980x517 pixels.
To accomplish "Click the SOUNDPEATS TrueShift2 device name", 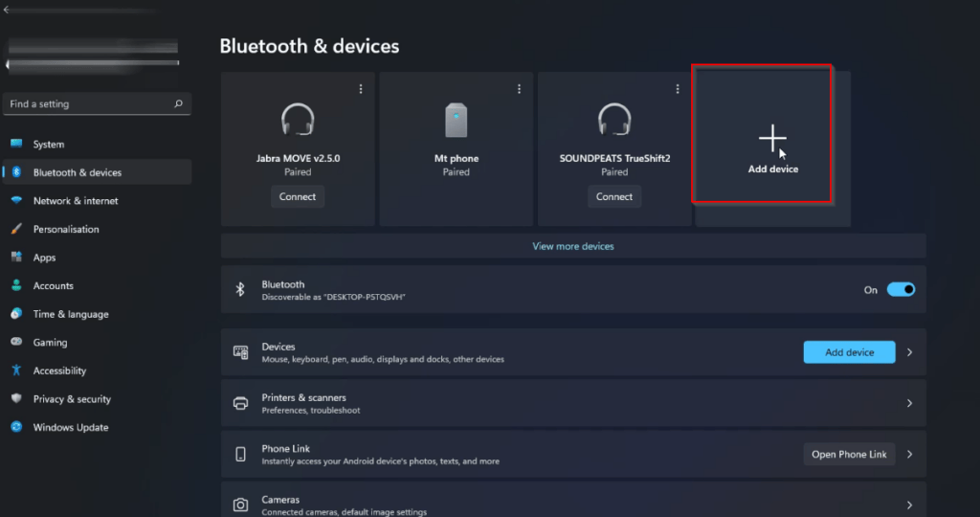I will 615,158.
